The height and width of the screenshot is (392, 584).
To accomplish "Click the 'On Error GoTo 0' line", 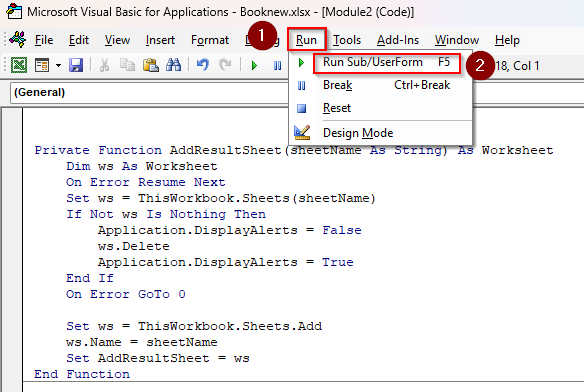I will pyautogui.click(x=126, y=294).
